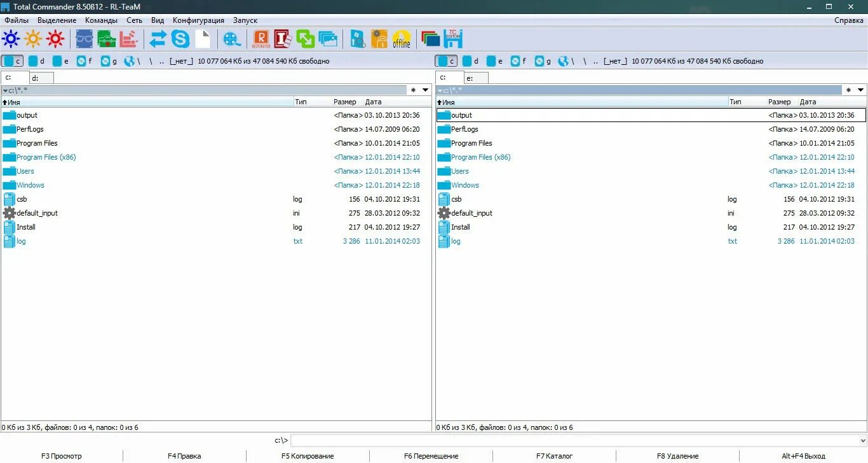Select the Windows folder in right panel
868x463 pixels.
[x=651, y=185]
